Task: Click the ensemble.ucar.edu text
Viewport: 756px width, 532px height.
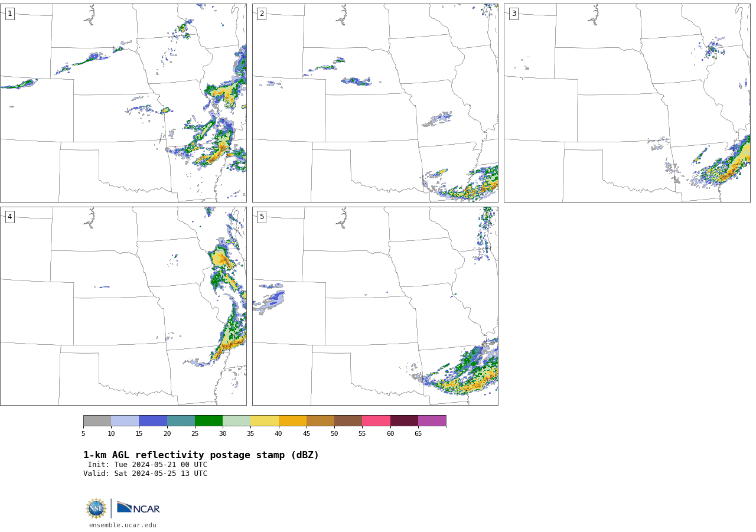Action: tap(123, 525)
